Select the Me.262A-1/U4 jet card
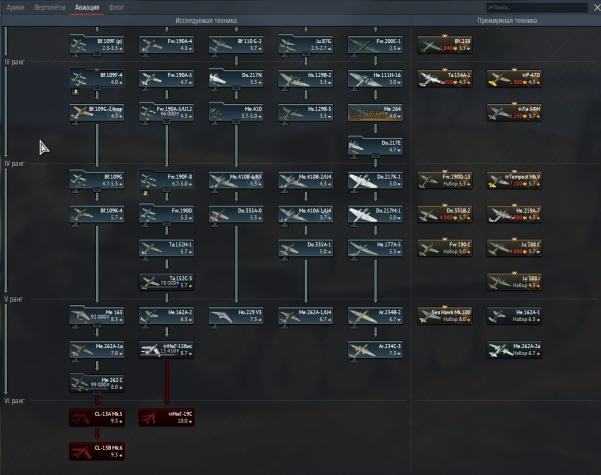 tap(305, 316)
